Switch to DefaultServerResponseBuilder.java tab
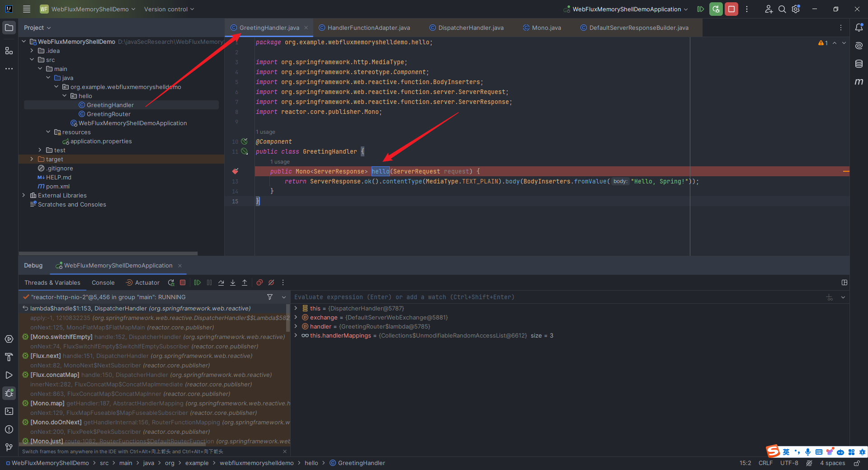868x470 pixels. click(635, 28)
